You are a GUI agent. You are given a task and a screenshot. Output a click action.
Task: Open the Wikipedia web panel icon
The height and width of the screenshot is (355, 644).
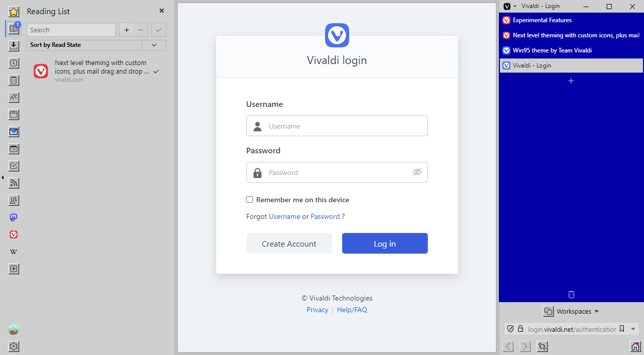click(x=14, y=252)
